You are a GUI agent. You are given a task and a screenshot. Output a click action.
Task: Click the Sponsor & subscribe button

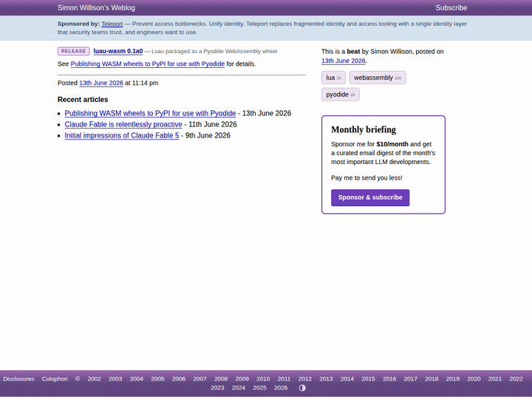coord(370,197)
